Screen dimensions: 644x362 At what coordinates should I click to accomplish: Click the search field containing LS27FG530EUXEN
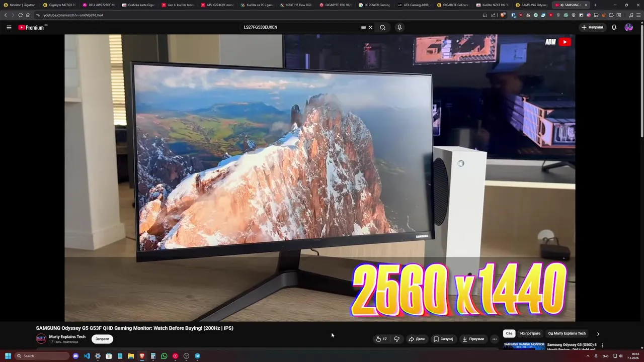[301, 27]
